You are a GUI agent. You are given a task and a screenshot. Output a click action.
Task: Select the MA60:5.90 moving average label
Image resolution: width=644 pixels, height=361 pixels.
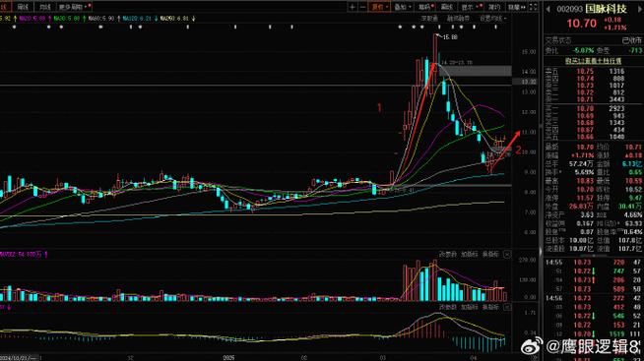click(x=101, y=19)
